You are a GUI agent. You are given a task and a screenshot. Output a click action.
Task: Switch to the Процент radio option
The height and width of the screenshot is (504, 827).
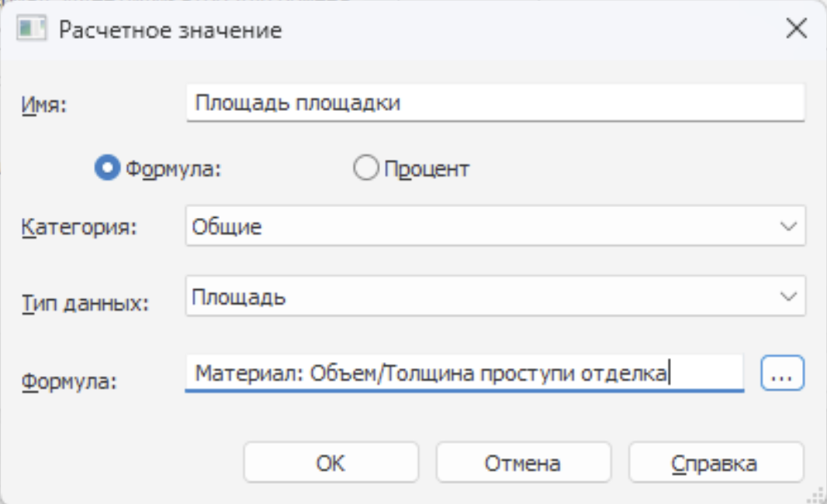(x=365, y=168)
